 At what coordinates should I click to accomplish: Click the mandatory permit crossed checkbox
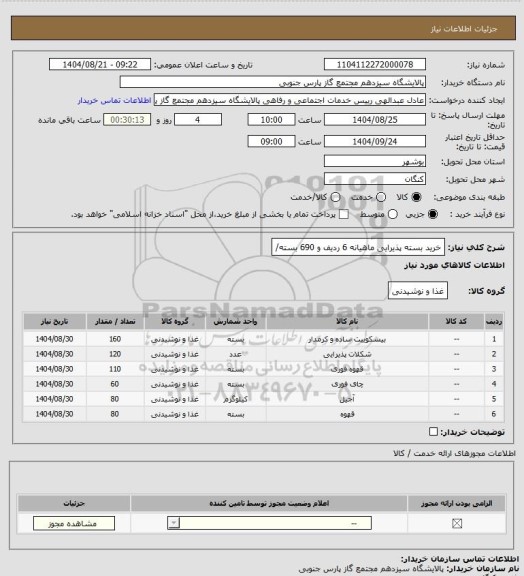pos(457,523)
